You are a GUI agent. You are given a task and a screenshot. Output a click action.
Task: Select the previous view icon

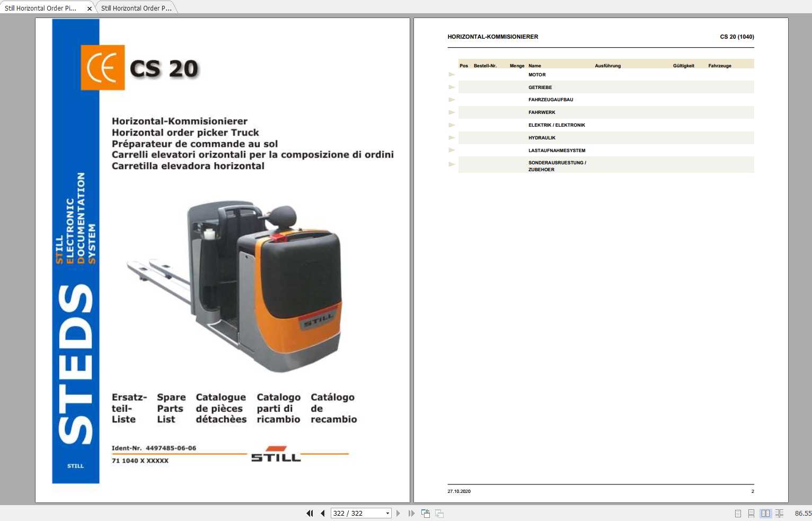click(426, 513)
